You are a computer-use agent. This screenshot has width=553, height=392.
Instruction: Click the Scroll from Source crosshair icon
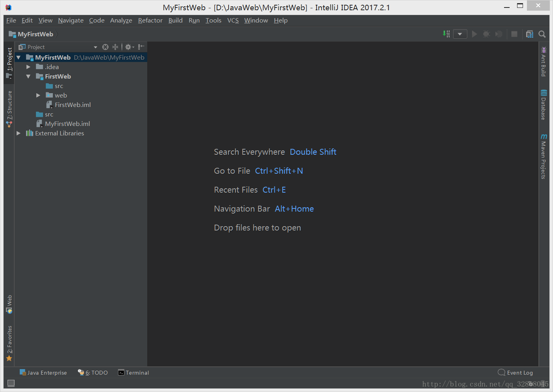(x=105, y=47)
